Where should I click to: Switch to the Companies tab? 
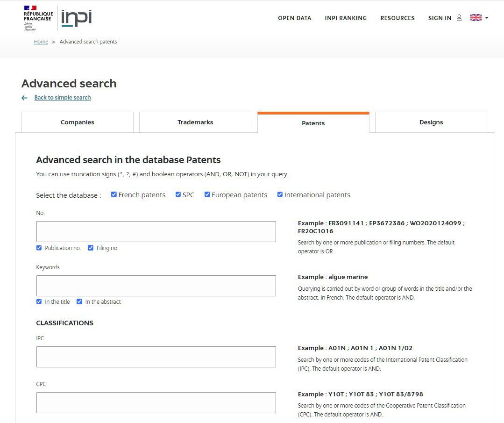[x=78, y=122]
